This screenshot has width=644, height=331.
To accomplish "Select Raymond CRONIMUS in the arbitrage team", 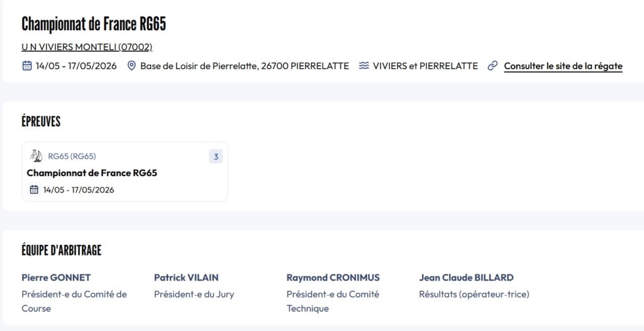I will tap(333, 278).
